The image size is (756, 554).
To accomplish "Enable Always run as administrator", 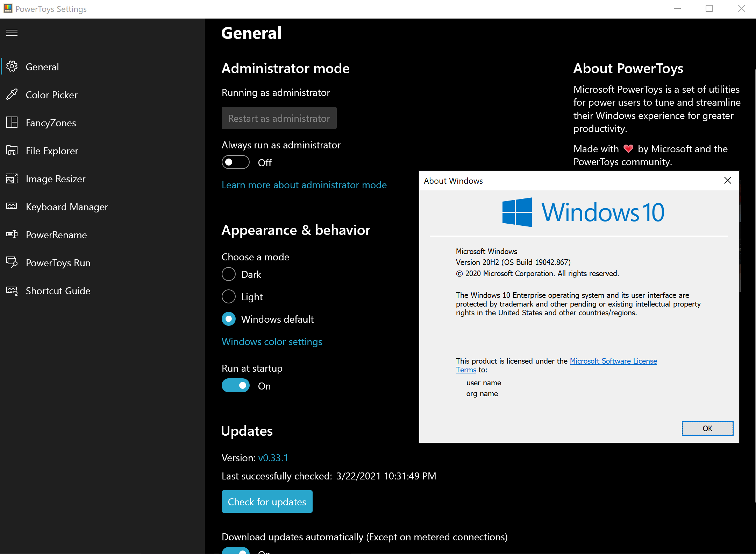I will click(235, 162).
